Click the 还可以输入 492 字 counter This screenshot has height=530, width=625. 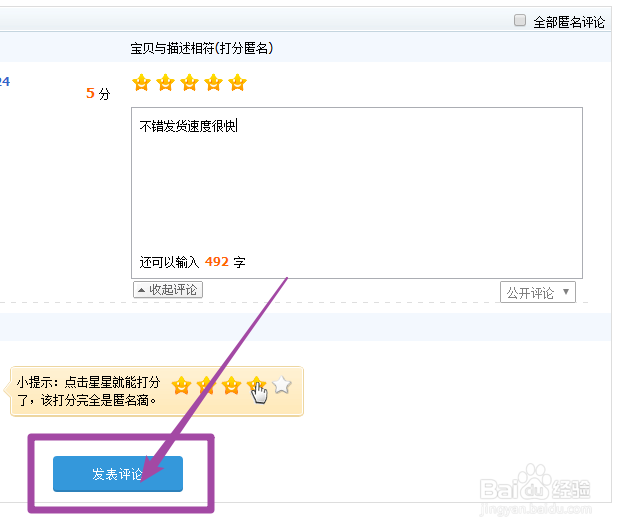(x=192, y=262)
